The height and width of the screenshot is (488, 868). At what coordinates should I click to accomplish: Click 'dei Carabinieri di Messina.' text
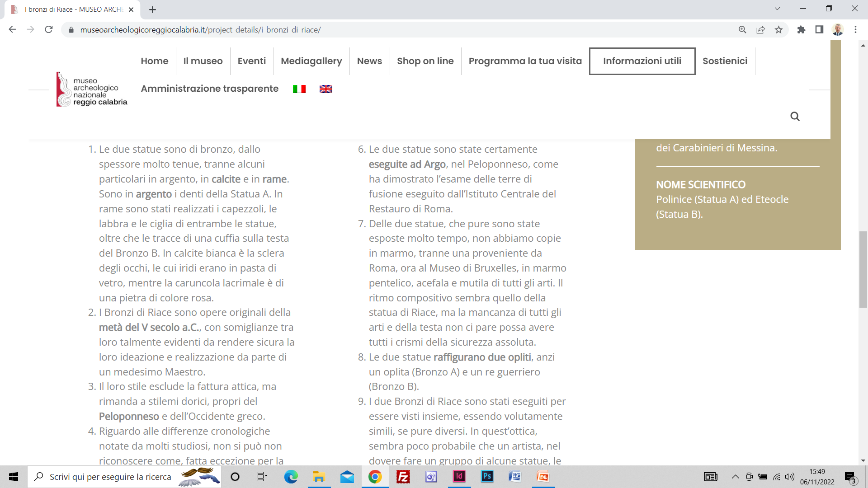point(717,148)
